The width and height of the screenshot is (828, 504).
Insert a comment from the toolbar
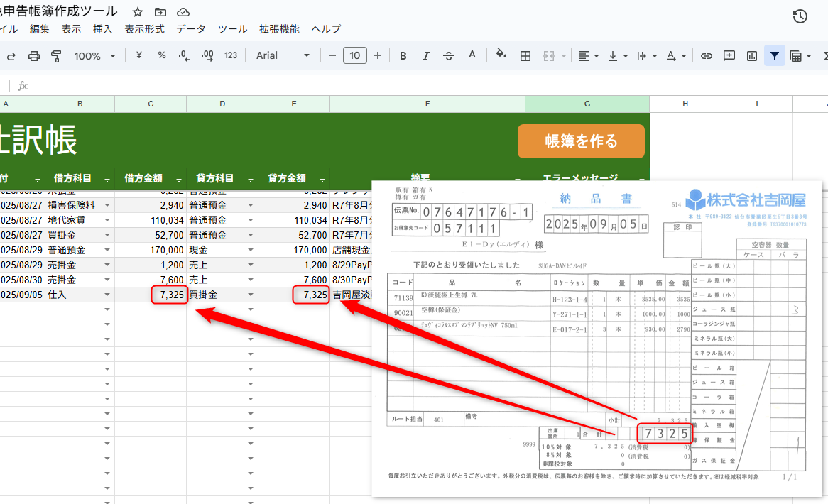pos(729,55)
